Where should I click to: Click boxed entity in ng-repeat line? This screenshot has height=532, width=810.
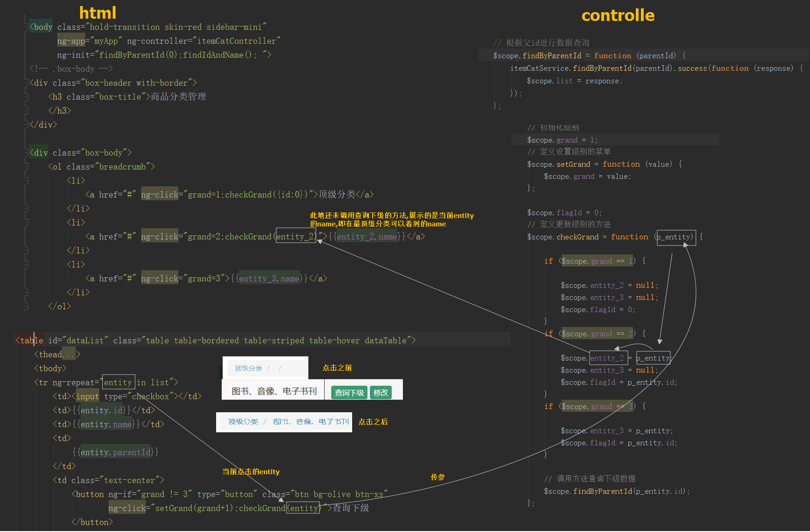pyautogui.click(x=118, y=382)
